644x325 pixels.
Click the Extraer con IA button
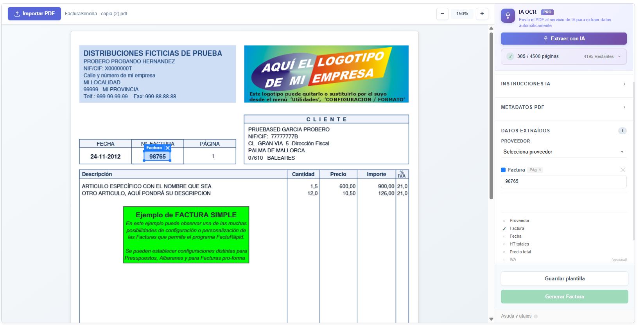[x=563, y=39]
